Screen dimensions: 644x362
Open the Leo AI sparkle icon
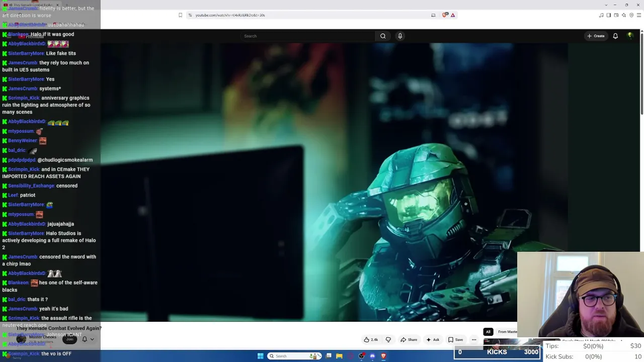click(624, 15)
